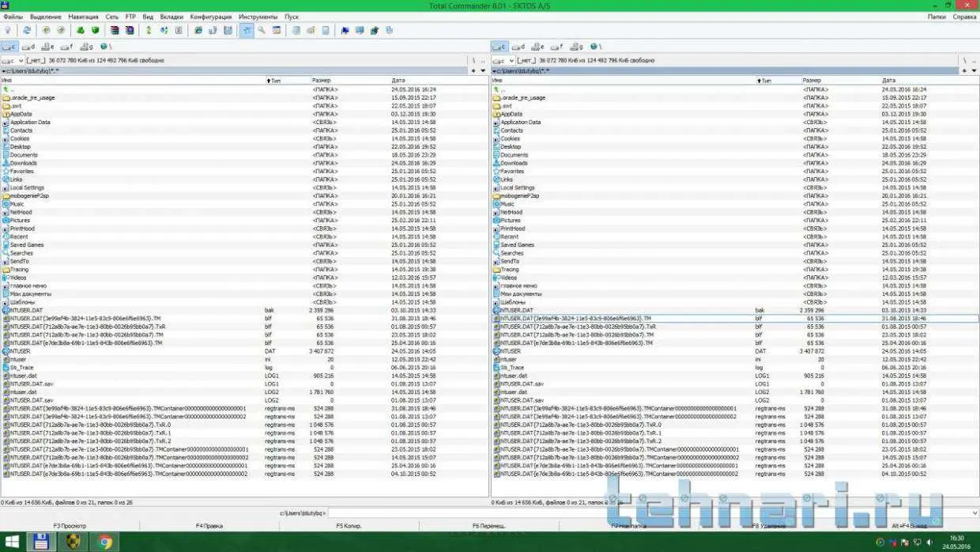Click the highlighted blue toolbar icon

coord(247,30)
